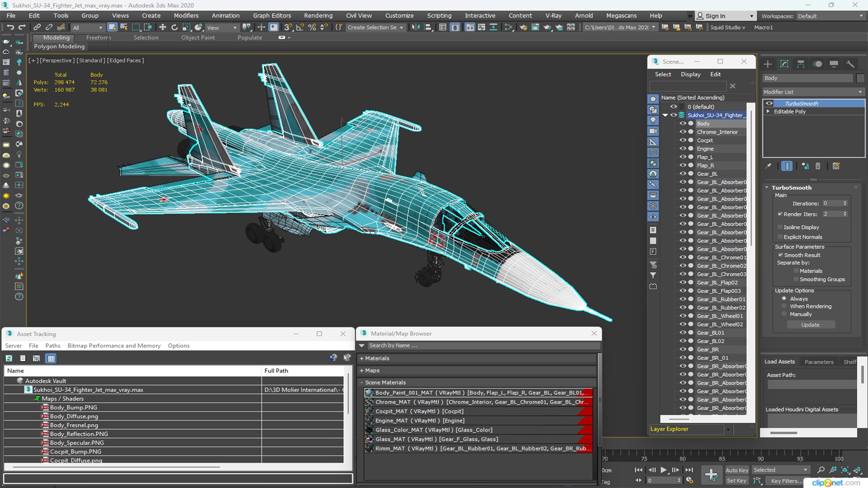Toggle Render Iters checkbox
868x488 pixels.
coord(780,214)
